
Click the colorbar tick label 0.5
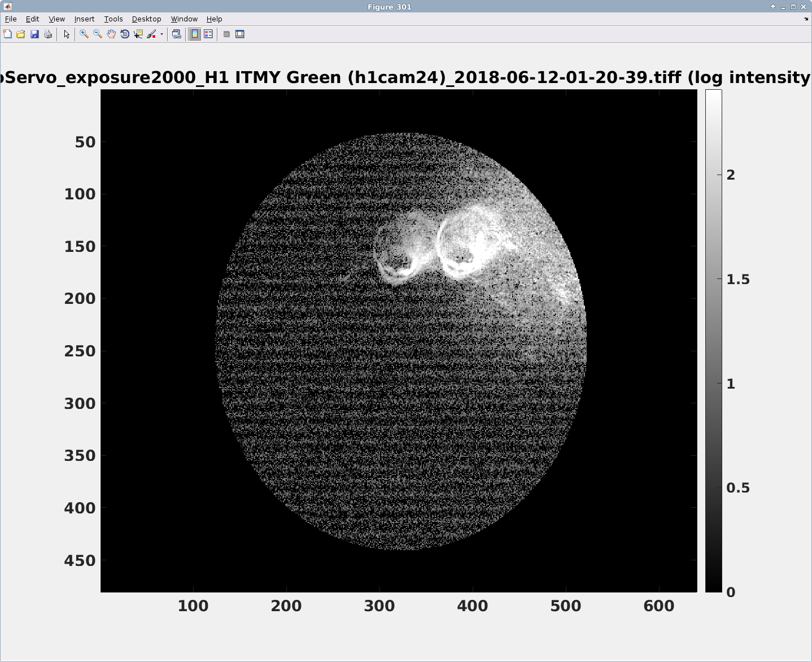[738, 488]
